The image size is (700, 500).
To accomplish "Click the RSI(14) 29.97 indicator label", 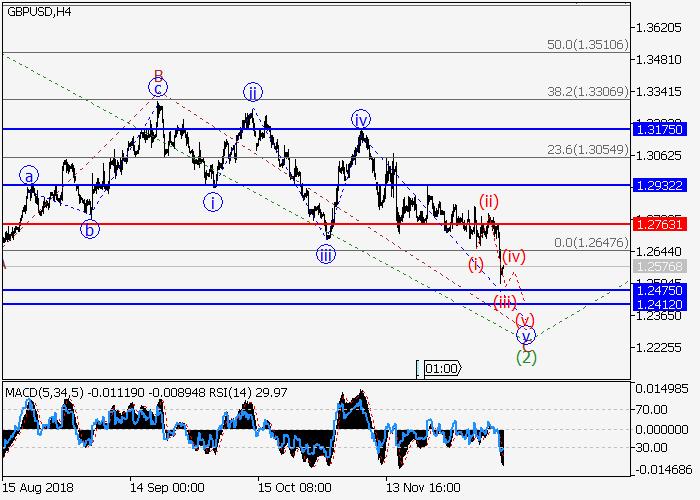I will pos(248,393).
